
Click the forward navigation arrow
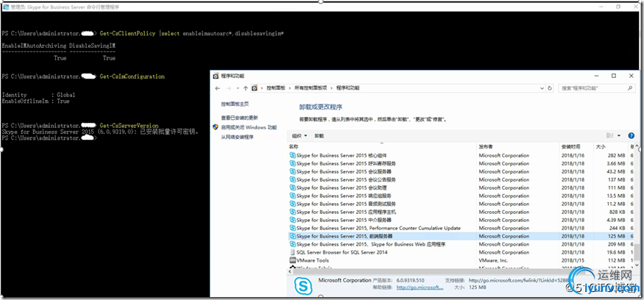[x=228, y=88]
